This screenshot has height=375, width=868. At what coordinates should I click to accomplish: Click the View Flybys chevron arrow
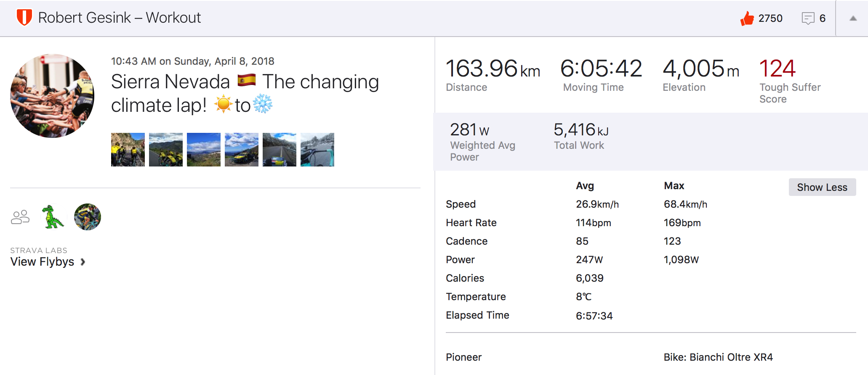(83, 262)
